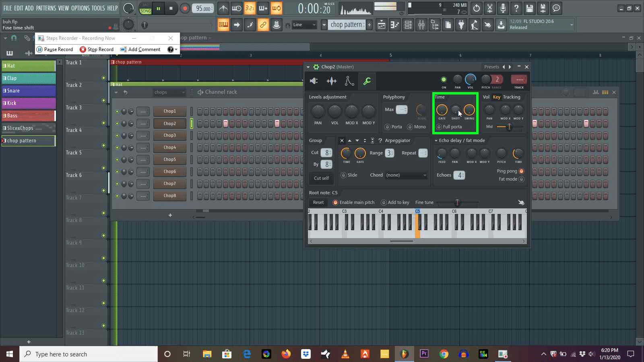Open the PATTERNS menu
The height and width of the screenshot is (362, 644).
point(46,8)
